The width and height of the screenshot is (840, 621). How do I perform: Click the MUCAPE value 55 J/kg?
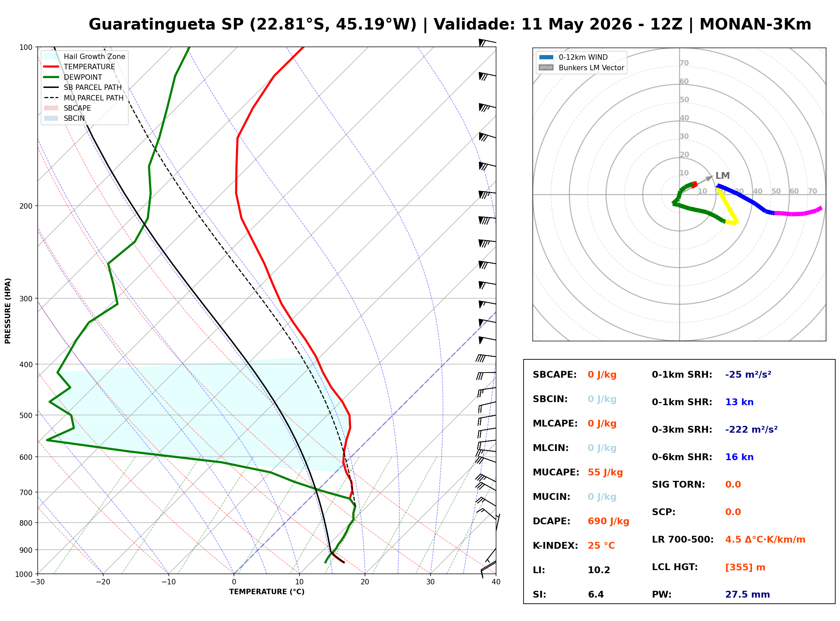click(x=605, y=472)
